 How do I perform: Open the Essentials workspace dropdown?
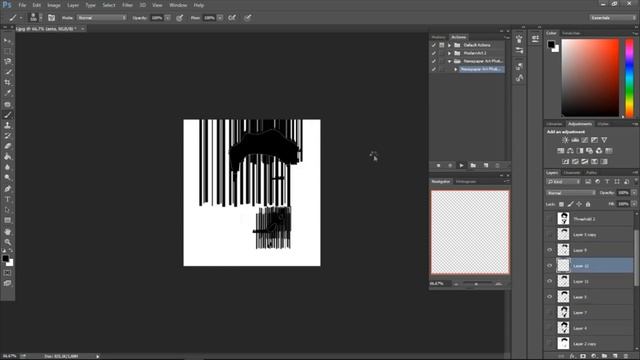pos(612,18)
